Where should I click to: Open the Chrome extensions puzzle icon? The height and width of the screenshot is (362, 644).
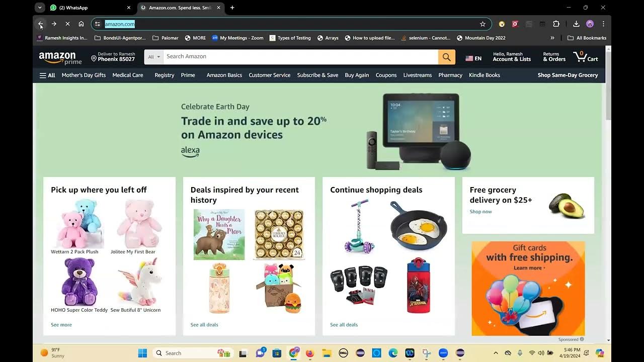tap(556, 24)
